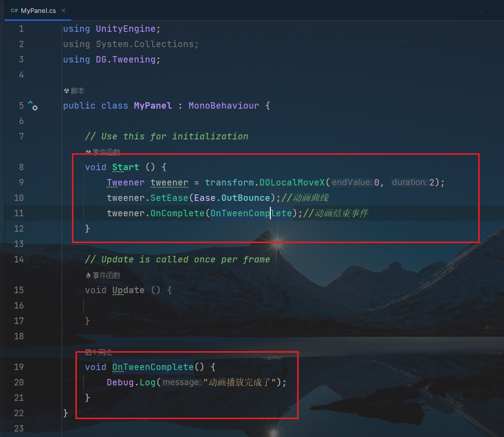
Task: Click the Log method call on line 20
Action: pyautogui.click(x=147, y=382)
